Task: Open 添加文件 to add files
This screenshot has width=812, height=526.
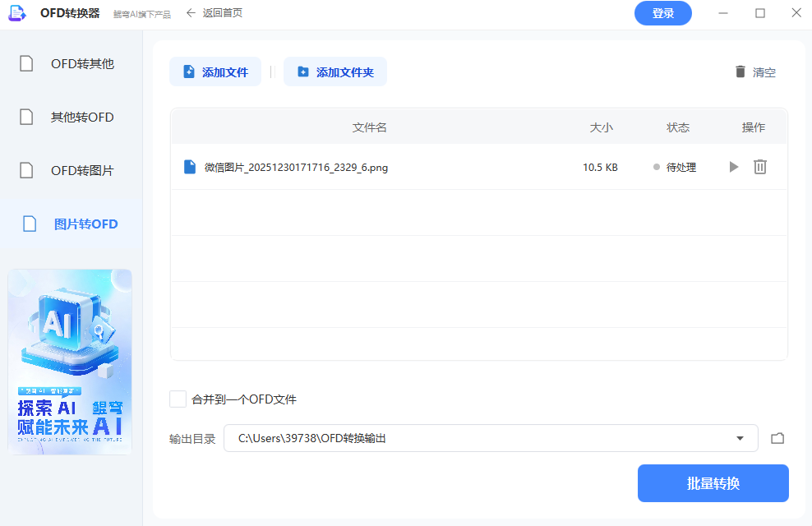Action: point(215,72)
